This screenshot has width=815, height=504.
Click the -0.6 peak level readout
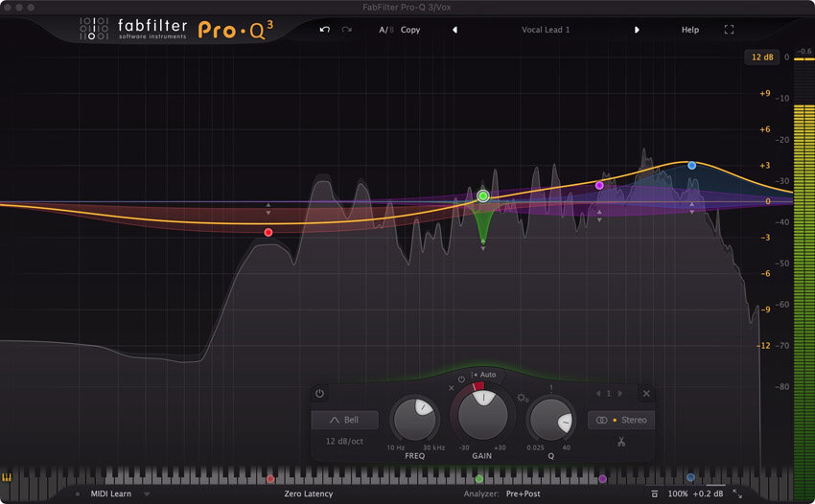(x=804, y=51)
